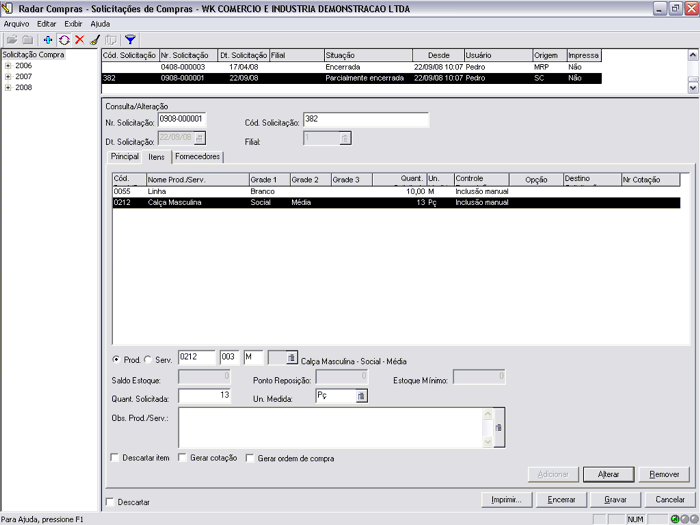Expand the 2008 tree node
The height and width of the screenshot is (525, 700).
(8, 87)
